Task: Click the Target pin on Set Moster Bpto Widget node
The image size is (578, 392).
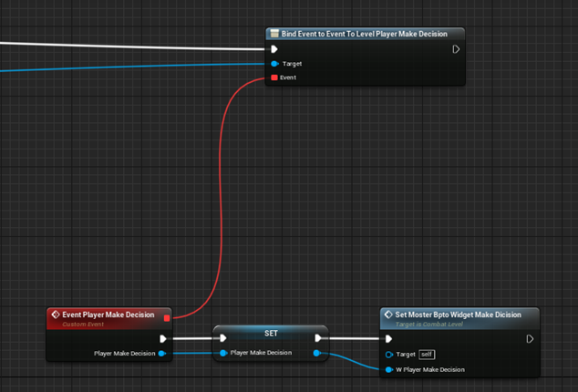Action: pyautogui.click(x=389, y=355)
